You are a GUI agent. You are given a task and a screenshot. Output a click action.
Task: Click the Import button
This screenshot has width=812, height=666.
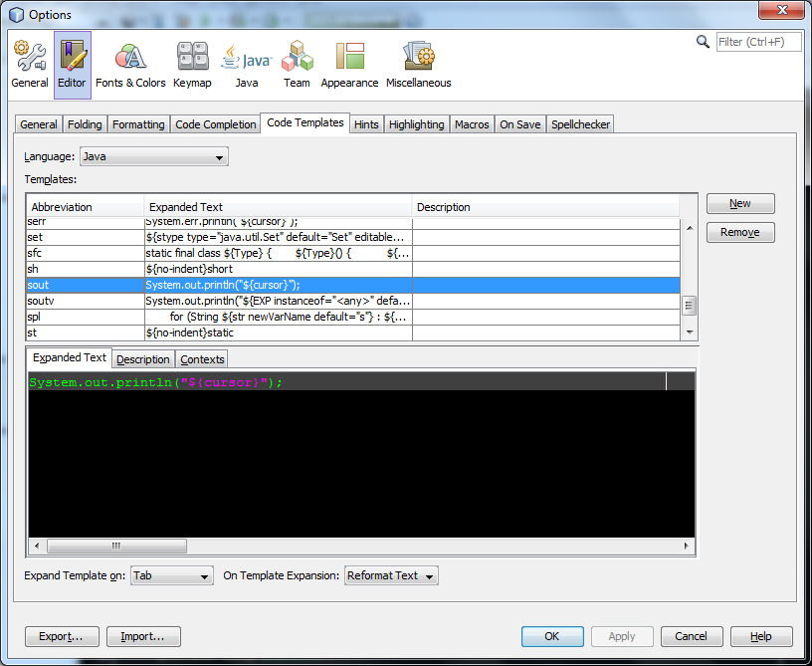tap(143, 636)
